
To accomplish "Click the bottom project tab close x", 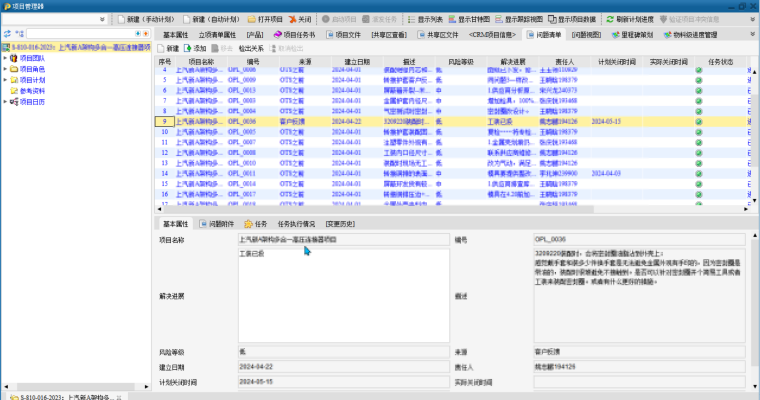I will coord(119,397).
